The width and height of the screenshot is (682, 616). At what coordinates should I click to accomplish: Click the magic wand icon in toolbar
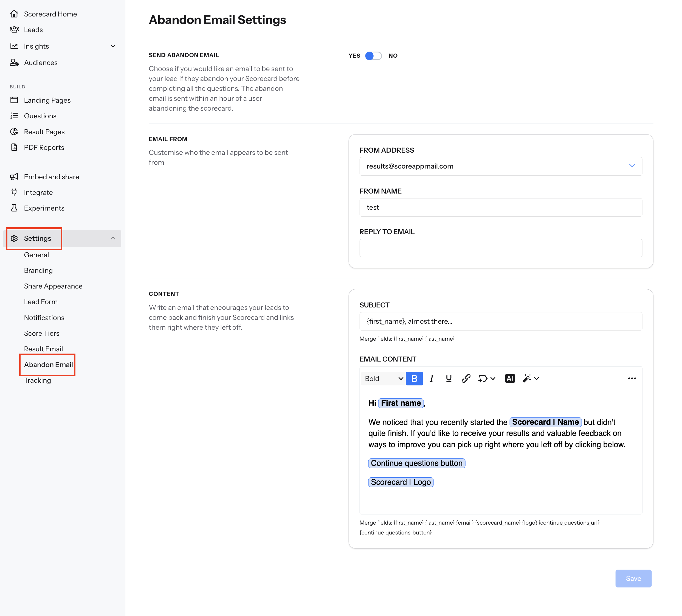pyautogui.click(x=527, y=378)
